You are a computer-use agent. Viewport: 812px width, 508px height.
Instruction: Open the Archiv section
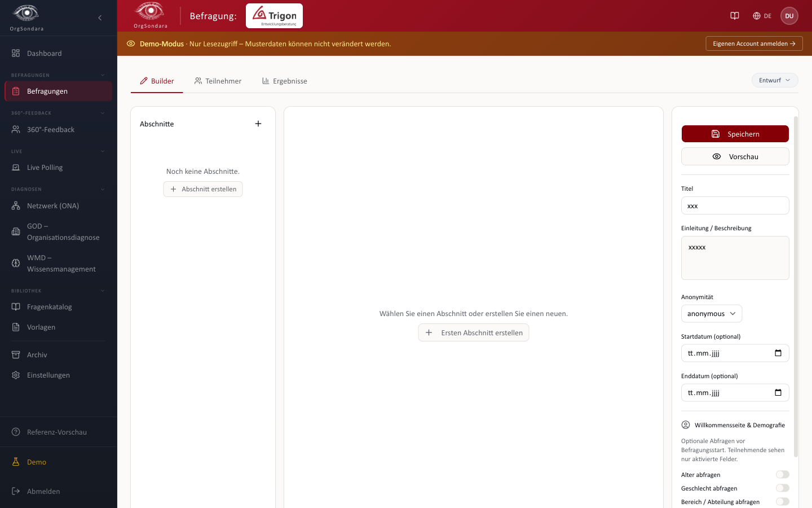pos(59,354)
